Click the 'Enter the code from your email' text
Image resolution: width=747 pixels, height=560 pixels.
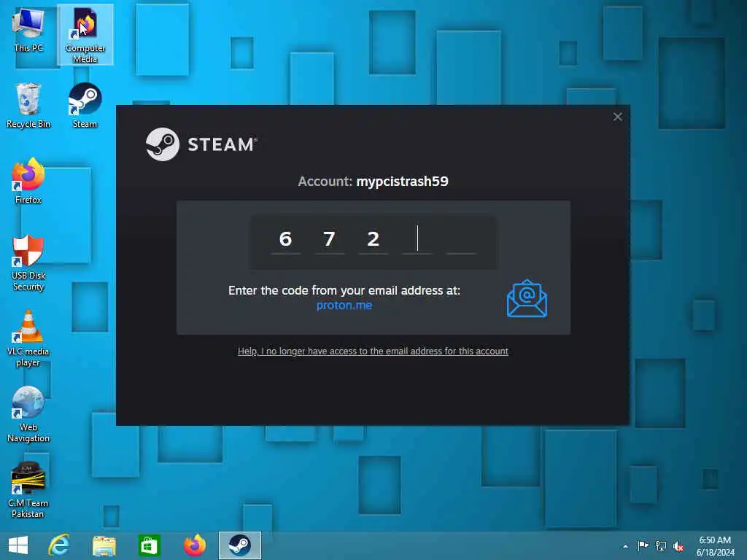point(344,290)
